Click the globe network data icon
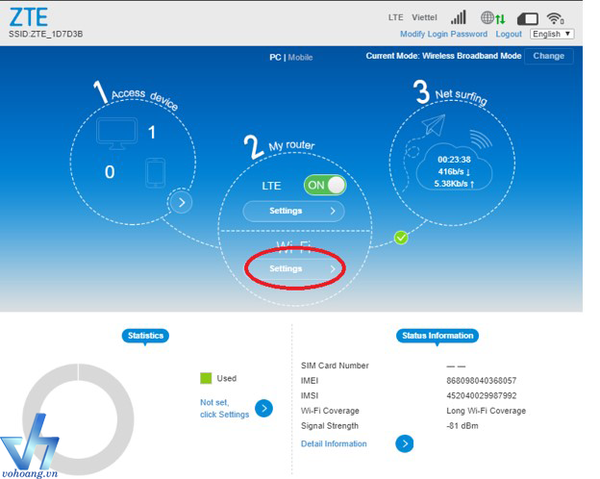 point(492,18)
